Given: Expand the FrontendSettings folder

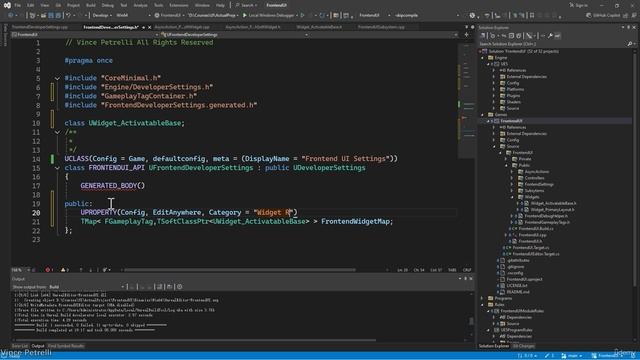Looking at the screenshot, I should coord(512,184).
